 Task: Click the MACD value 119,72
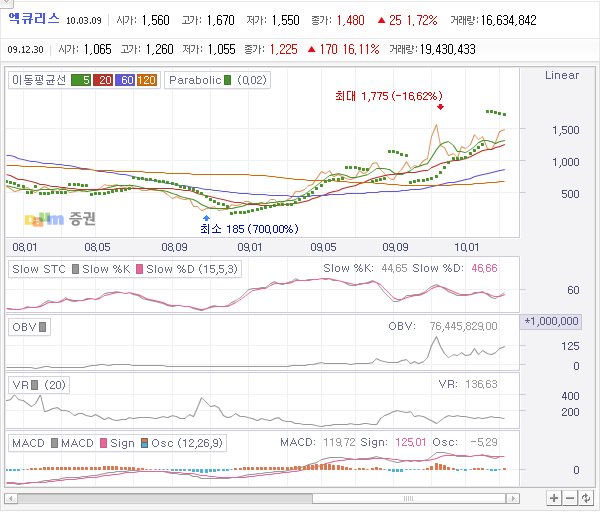[x=339, y=442]
